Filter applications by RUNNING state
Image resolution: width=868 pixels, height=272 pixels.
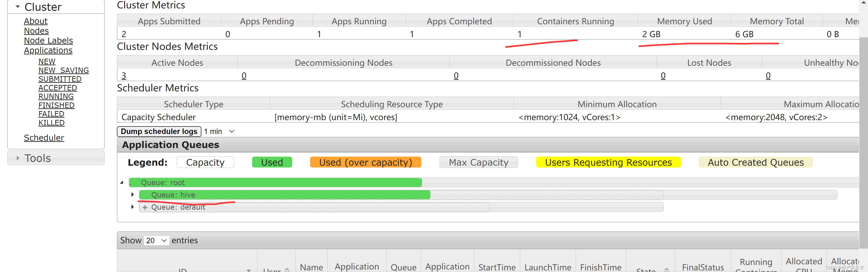[x=56, y=96]
